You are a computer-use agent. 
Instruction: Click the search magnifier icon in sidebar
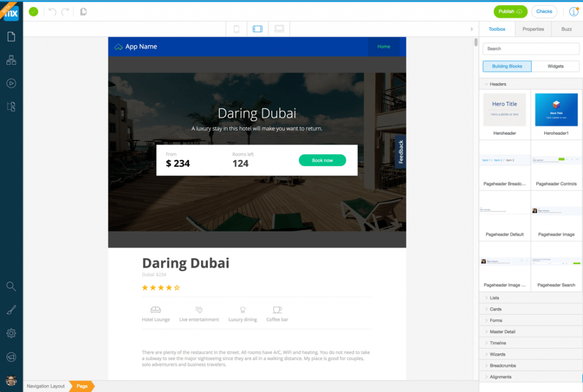click(11, 286)
